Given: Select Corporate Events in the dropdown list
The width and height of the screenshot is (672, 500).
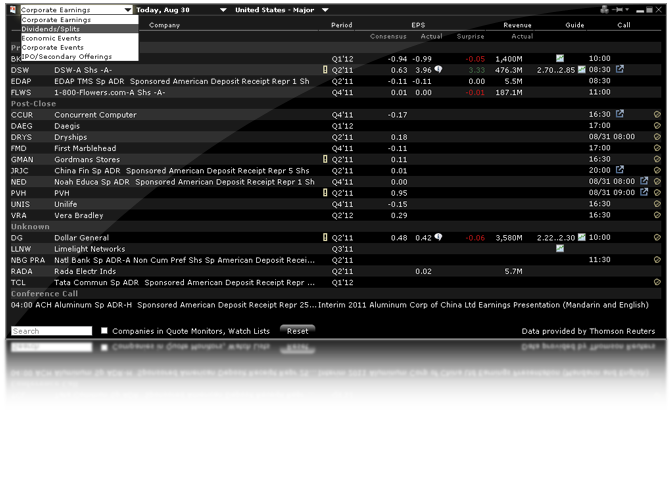Looking at the screenshot, I should (x=80, y=47).
